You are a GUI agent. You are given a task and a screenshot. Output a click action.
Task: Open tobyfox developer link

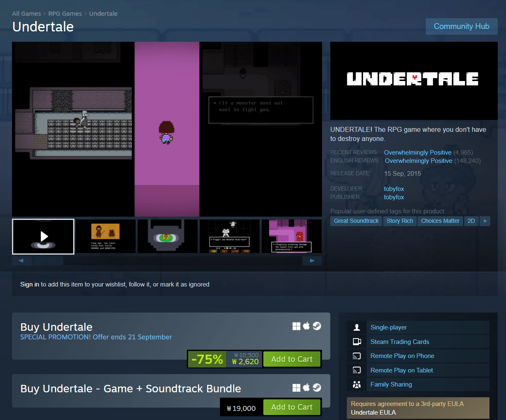[x=394, y=189]
